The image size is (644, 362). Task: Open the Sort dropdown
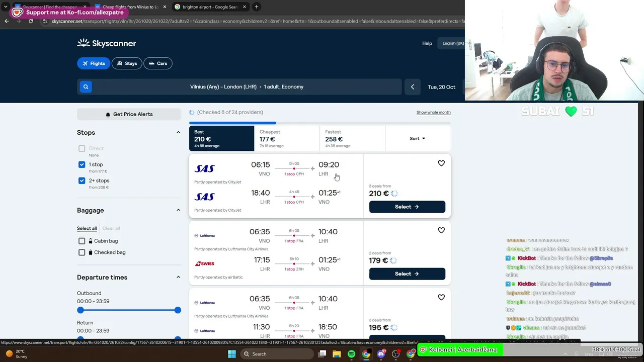(418, 138)
